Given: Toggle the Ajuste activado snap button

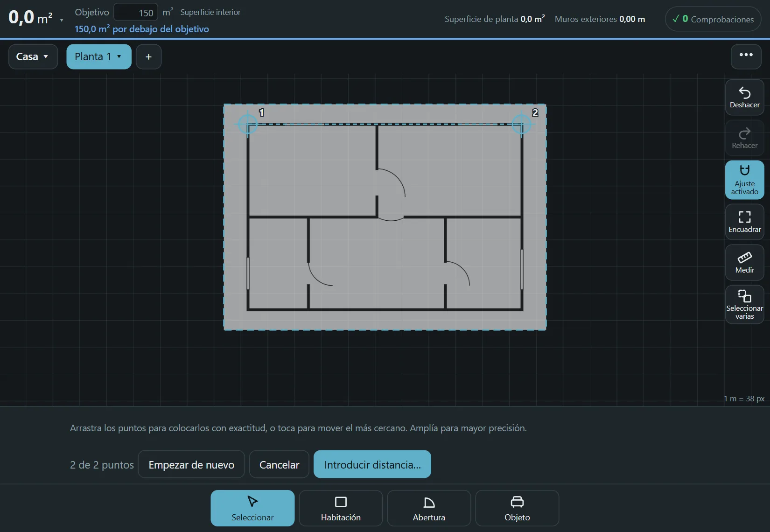Looking at the screenshot, I should [744, 180].
